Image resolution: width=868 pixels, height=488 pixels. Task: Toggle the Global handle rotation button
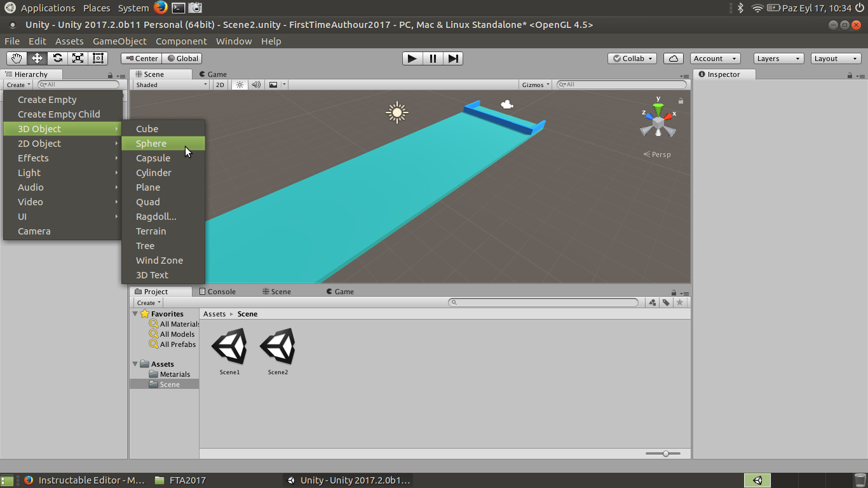point(182,58)
